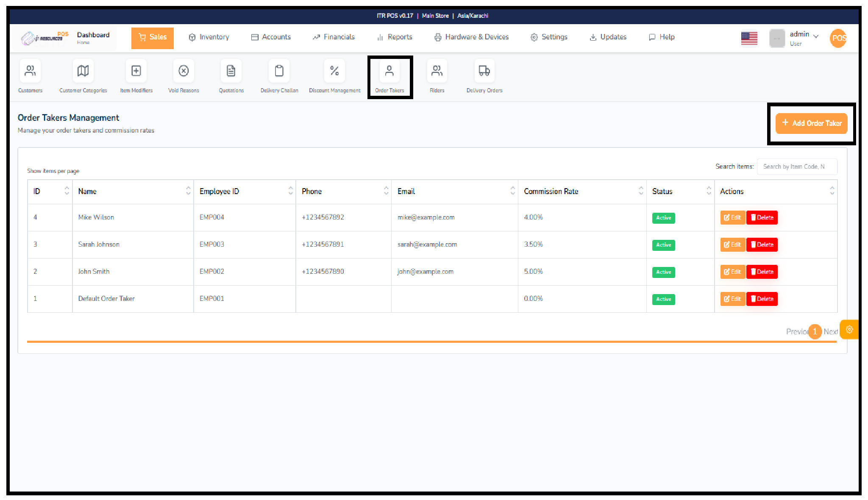Click the US flag language icon
The height and width of the screenshot is (500, 868).
[749, 38]
